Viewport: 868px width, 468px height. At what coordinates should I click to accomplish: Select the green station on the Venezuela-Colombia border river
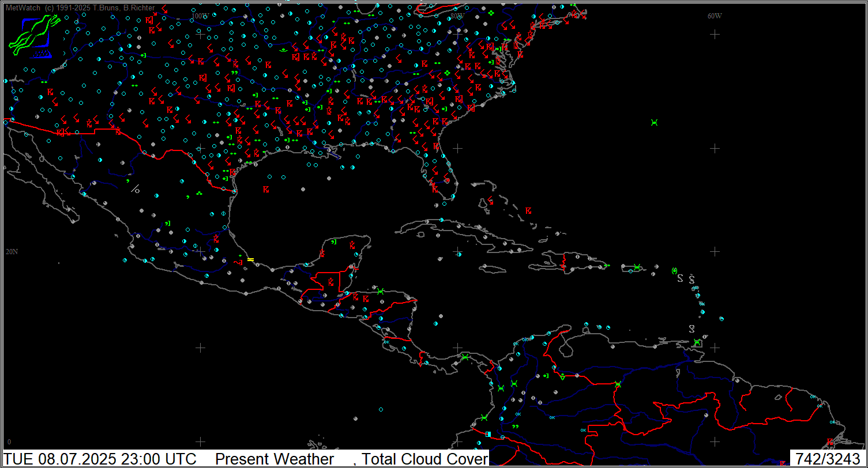pyautogui.click(x=618, y=384)
